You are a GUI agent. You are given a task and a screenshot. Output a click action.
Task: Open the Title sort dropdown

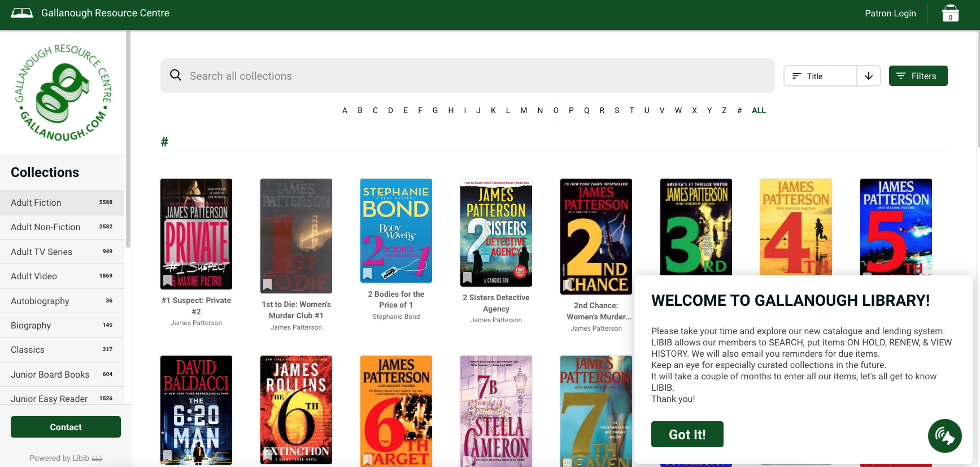pos(821,76)
